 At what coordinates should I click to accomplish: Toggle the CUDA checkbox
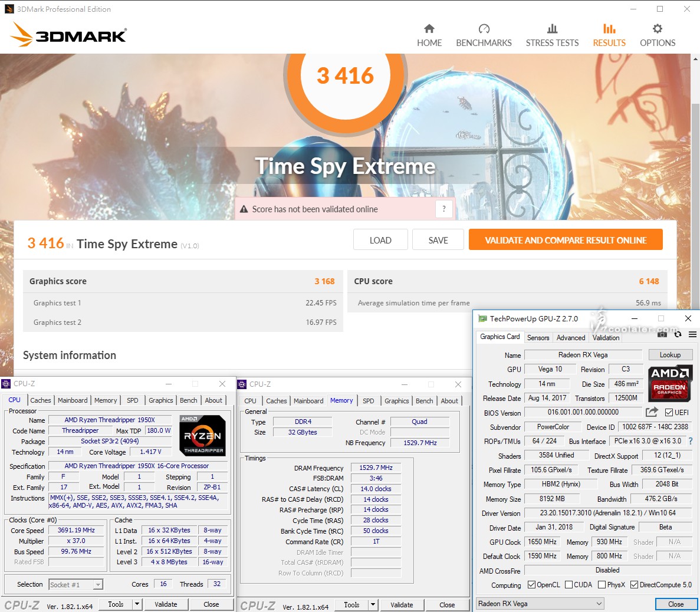point(568,585)
